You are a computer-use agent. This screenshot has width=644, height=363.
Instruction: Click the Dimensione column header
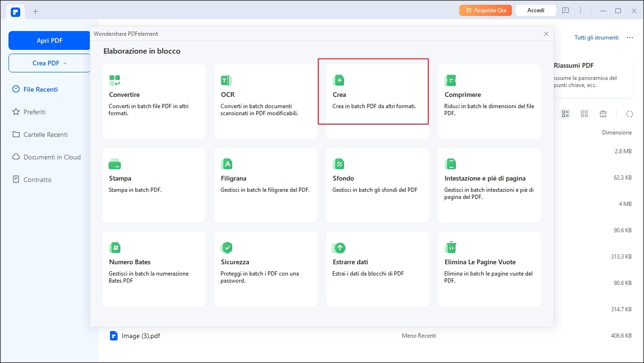click(617, 133)
